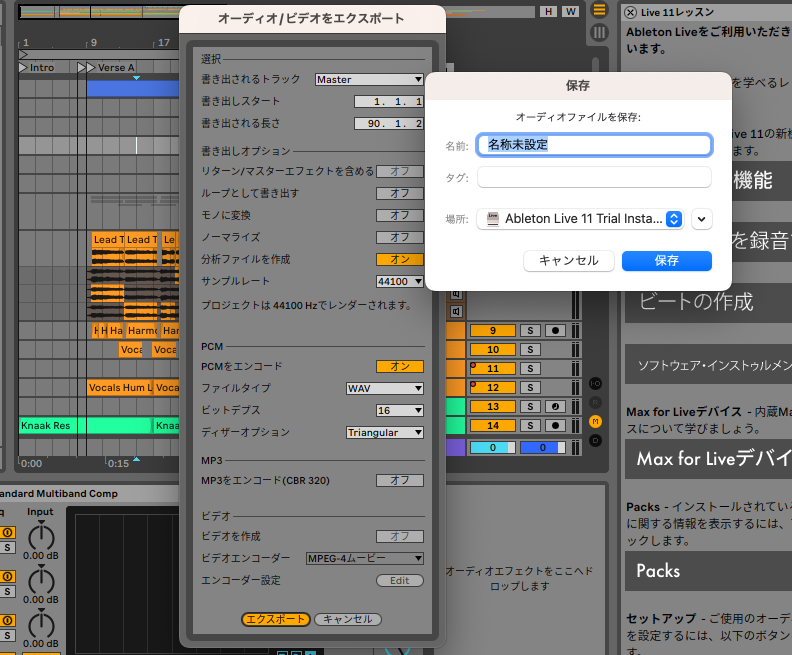Screen dimensions: 792x655
Task: Toggle Arrangement view selector icon at top right
Action: click(x=599, y=10)
